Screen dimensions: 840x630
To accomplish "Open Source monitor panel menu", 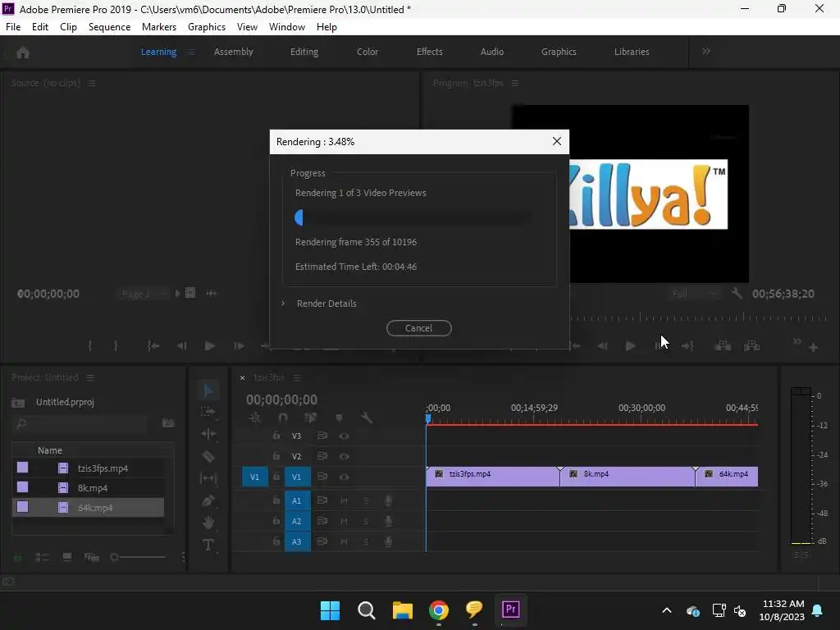I will tap(92, 83).
